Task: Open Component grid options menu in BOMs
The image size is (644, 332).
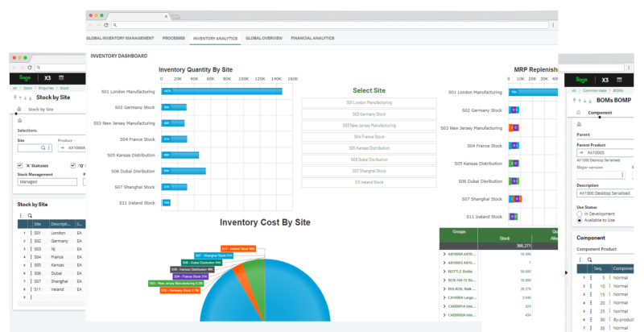Action: pos(580,259)
